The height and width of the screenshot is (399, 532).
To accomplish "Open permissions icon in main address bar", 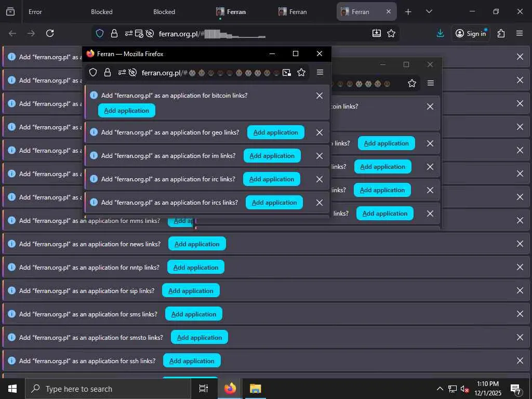I will click(x=129, y=33).
